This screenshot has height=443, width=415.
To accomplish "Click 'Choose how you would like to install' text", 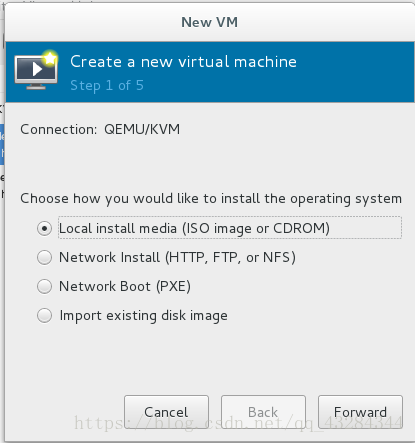I will [x=211, y=199].
